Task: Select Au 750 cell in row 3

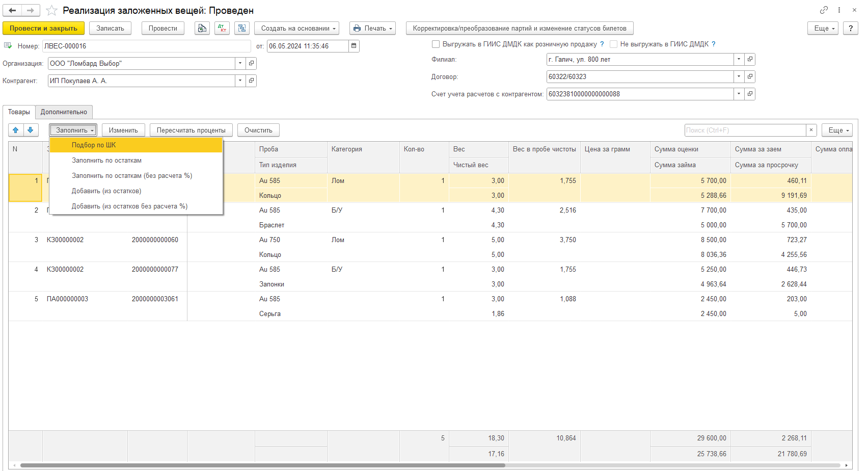Action: point(291,240)
